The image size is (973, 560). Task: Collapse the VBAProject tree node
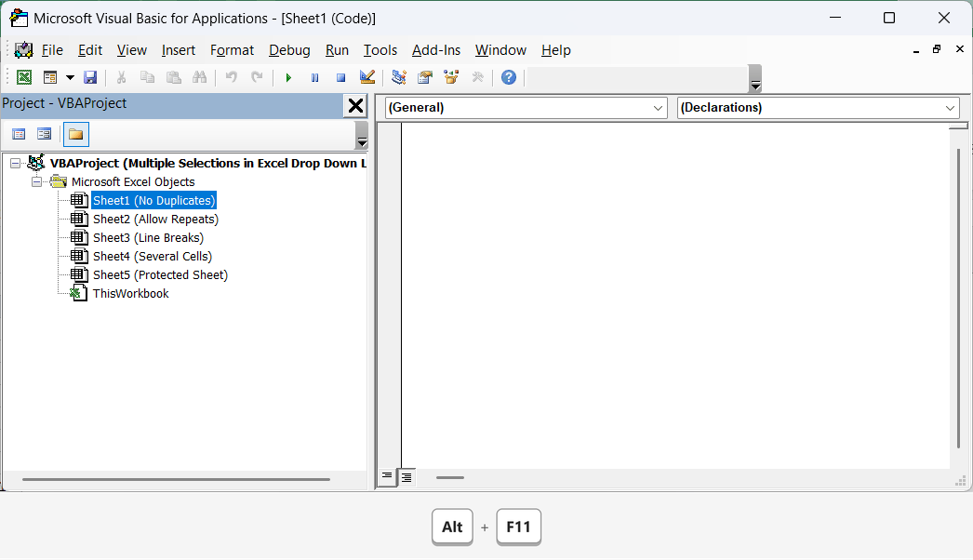click(15, 164)
